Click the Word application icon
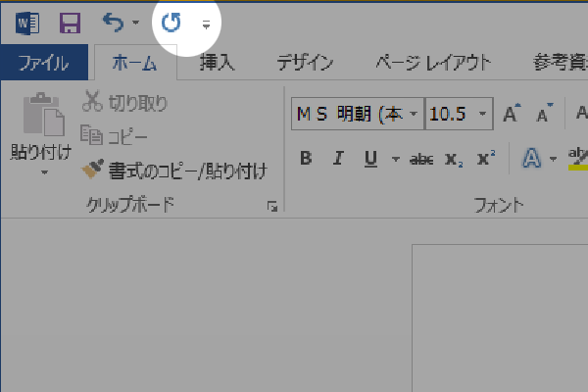Viewport: 588px width, 392px height. tap(27, 23)
